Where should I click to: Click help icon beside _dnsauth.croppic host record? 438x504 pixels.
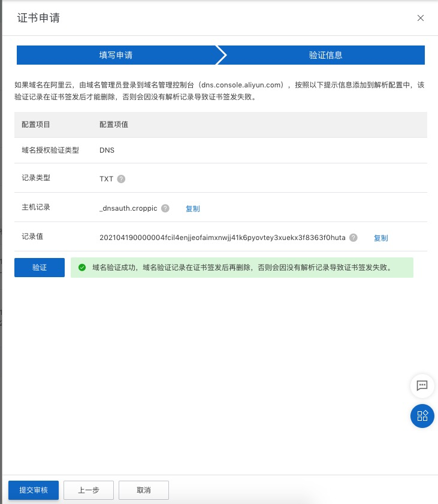pyautogui.click(x=165, y=208)
